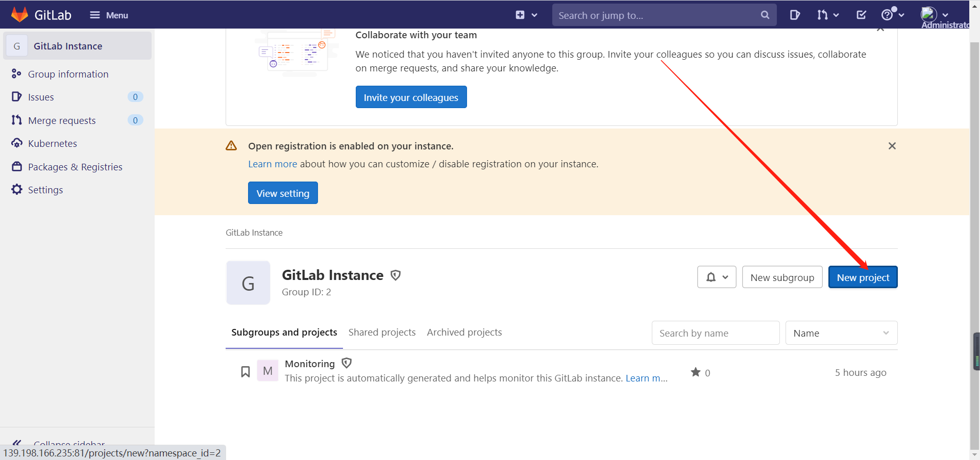Click the Group ID: 2 text
Screen dimensions: 980x460
point(306,292)
